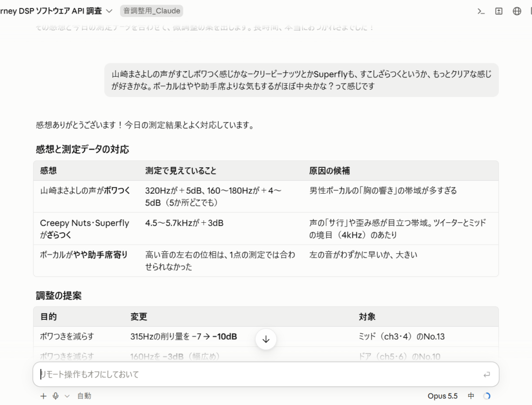Open the terminal prompt icon in header
532x405 pixels.
(x=481, y=11)
